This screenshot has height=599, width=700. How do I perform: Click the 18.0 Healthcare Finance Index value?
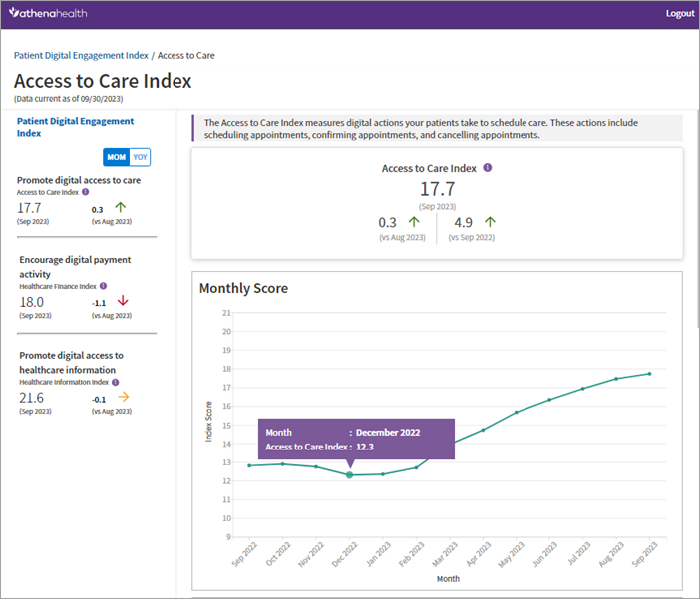pos(31,302)
